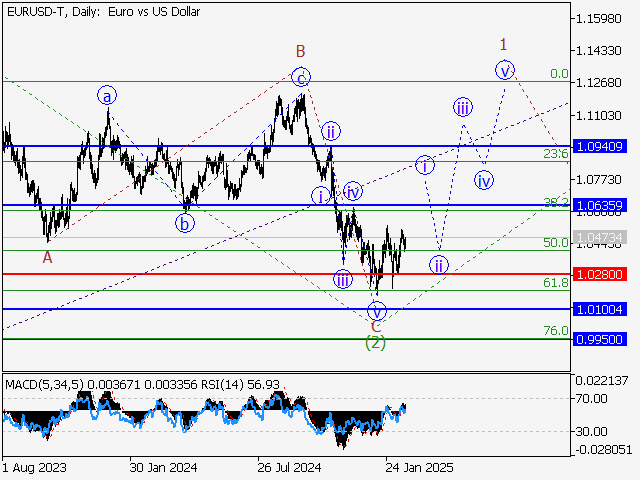Click the projected circled 'v' label below 1
Viewport: 640px width, 480px height.
[506, 70]
